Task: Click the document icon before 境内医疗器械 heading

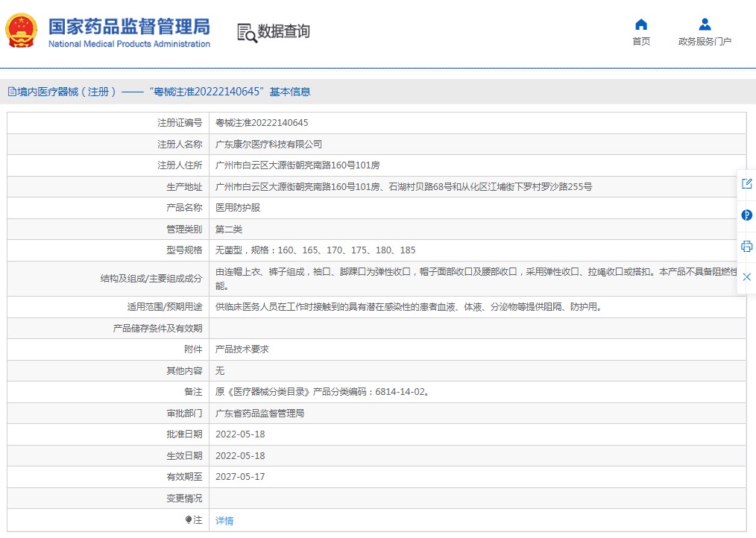Action: coord(12,92)
